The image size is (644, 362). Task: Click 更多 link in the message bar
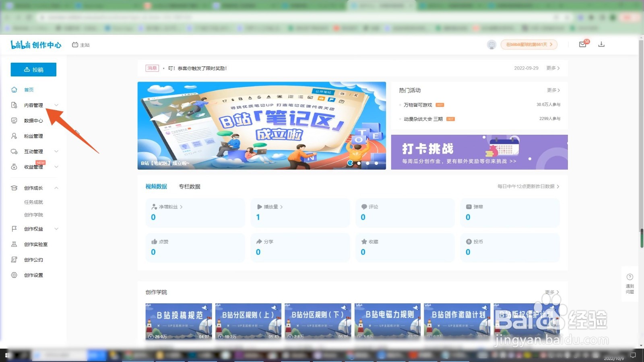coord(553,68)
